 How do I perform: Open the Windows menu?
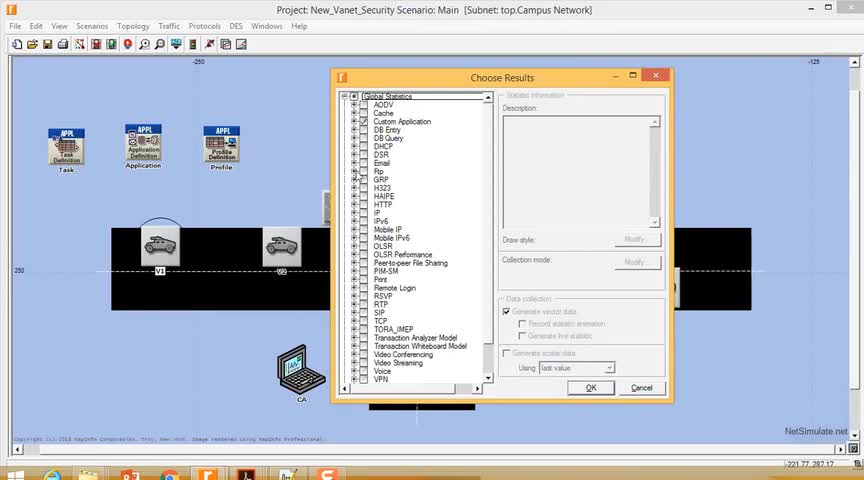pyautogui.click(x=267, y=26)
